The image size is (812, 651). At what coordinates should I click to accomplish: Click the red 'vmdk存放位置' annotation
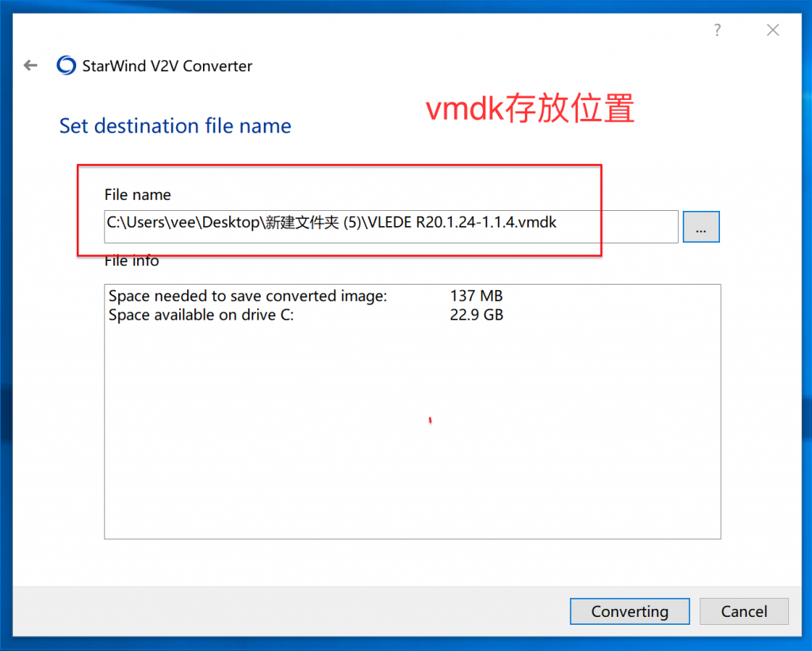[530, 109]
